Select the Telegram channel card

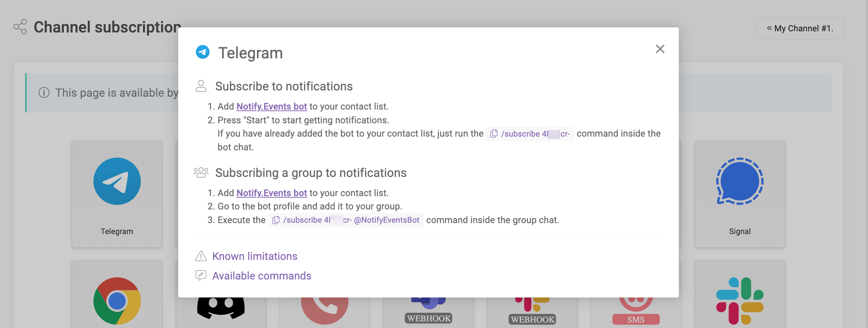tap(117, 194)
